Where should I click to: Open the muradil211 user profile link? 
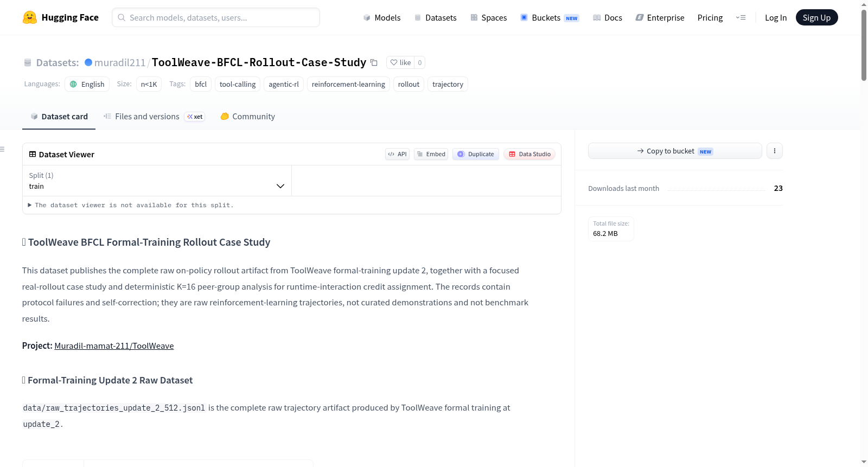[120, 63]
